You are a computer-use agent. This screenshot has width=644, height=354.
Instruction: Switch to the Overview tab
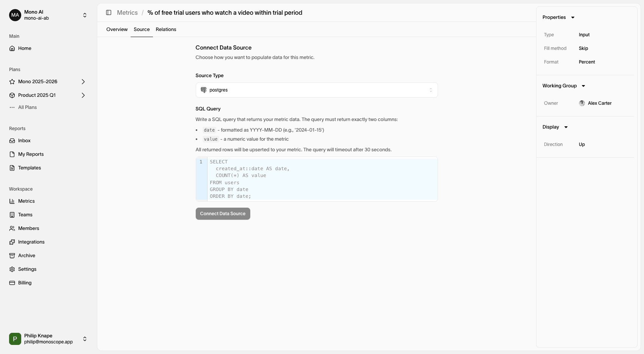(117, 29)
